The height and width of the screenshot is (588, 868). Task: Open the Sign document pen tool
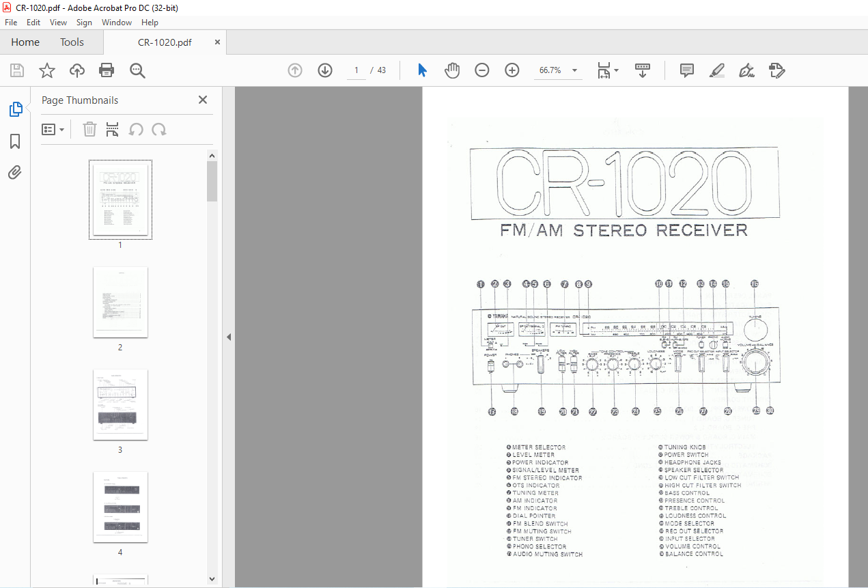[x=747, y=70]
